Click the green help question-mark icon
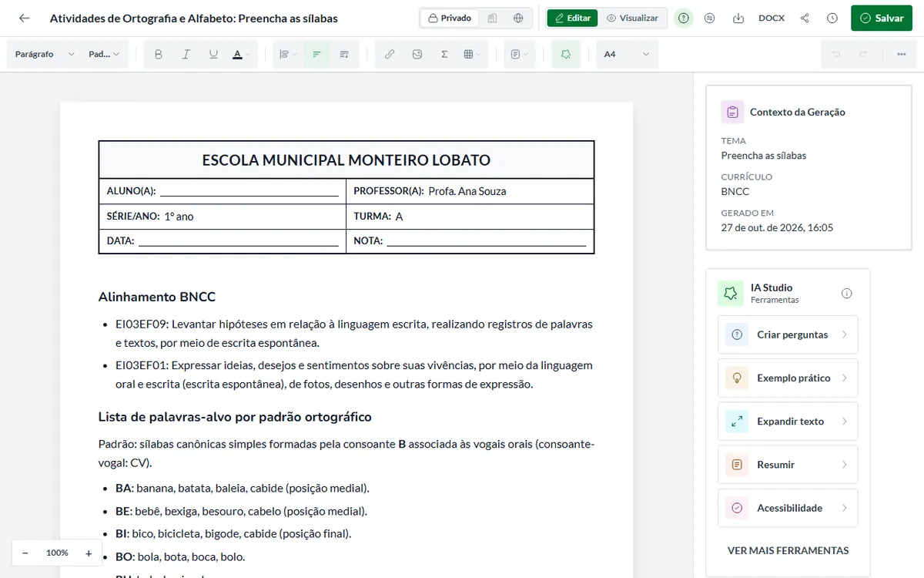Screen dimensions: 924x578 tap(683, 18)
